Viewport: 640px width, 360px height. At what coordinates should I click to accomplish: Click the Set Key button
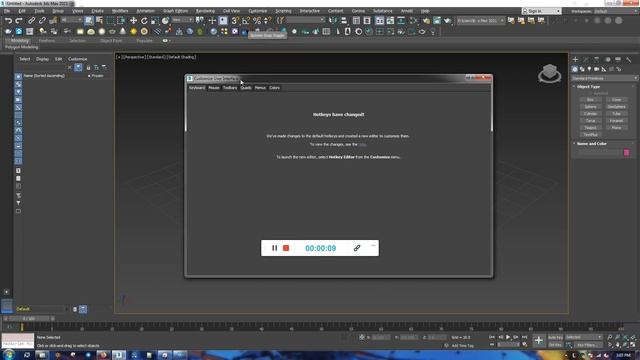[555, 345]
